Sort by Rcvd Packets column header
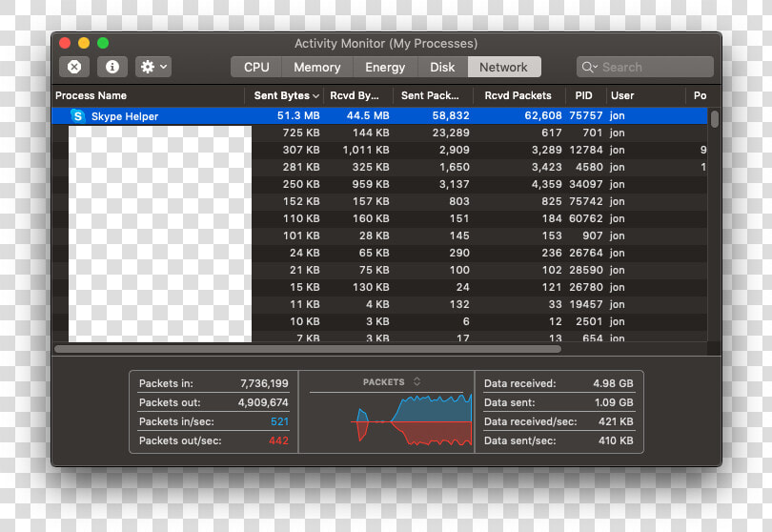The image size is (772, 532). click(518, 95)
